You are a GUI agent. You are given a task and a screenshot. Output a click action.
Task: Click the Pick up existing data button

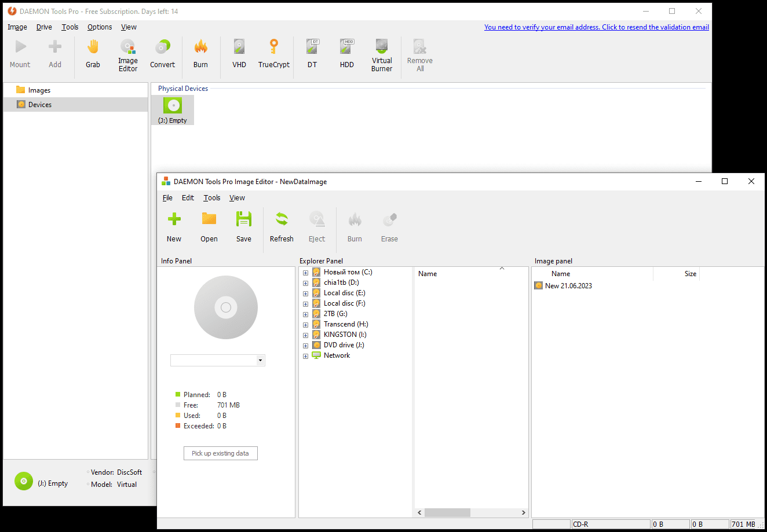(x=220, y=453)
